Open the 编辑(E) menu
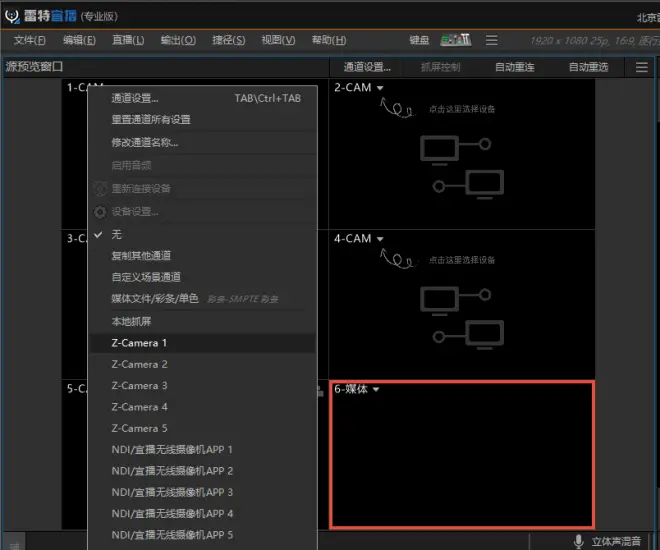The image size is (660, 550). (79, 40)
